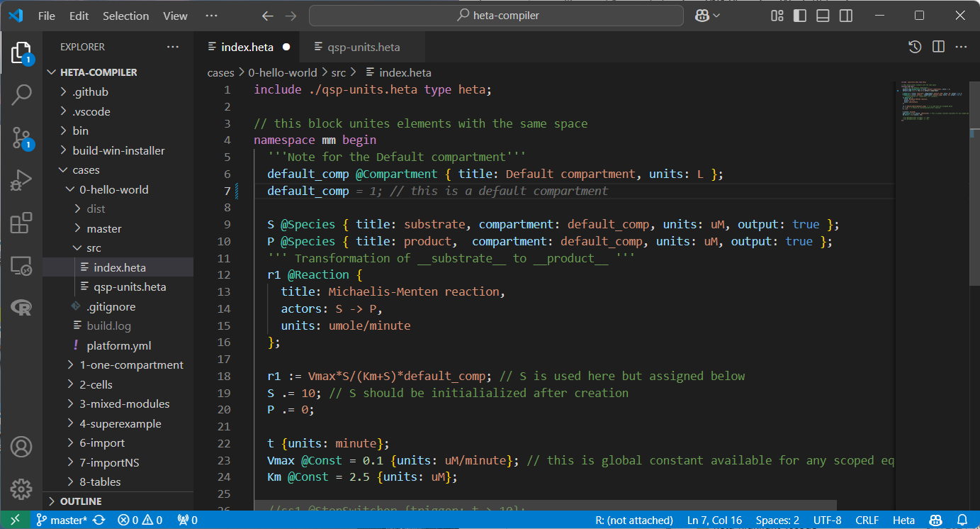The height and width of the screenshot is (529, 980).
Task: Open the Explorer view in activity bar
Action: (21, 53)
